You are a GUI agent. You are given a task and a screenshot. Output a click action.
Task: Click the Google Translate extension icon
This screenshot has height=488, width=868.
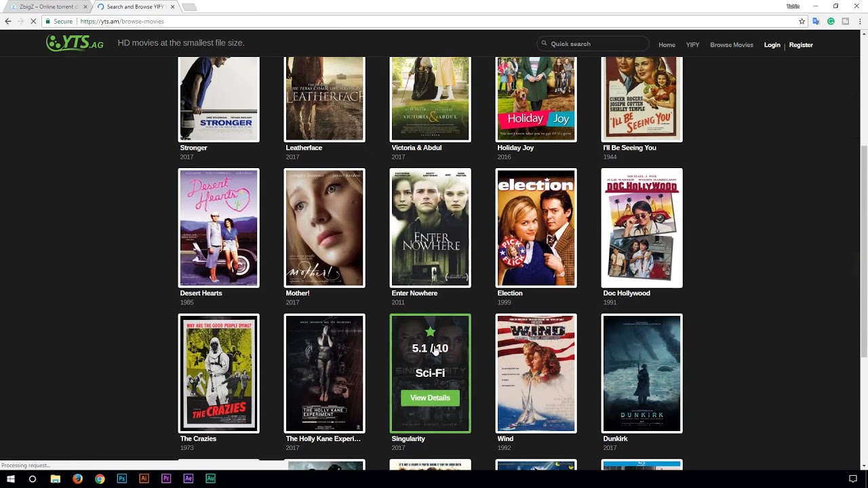pyautogui.click(x=816, y=22)
